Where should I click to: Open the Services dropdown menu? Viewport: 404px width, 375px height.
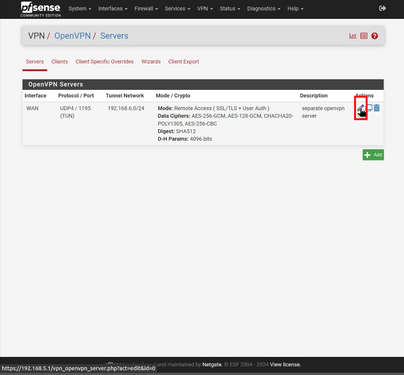(x=177, y=9)
